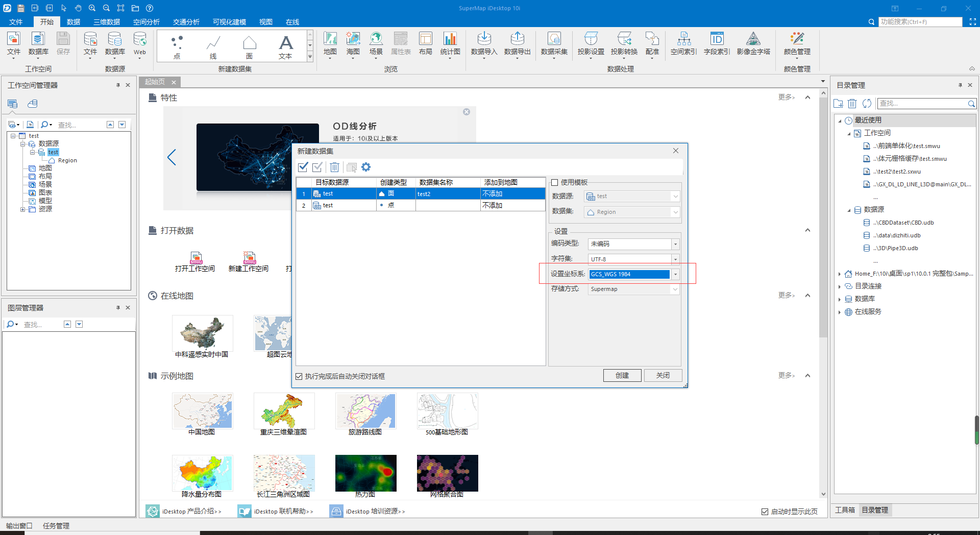This screenshot has width=980, height=535.
Task: Open the 中国地图 sample thumbnail
Action: (x=202, y=411)
